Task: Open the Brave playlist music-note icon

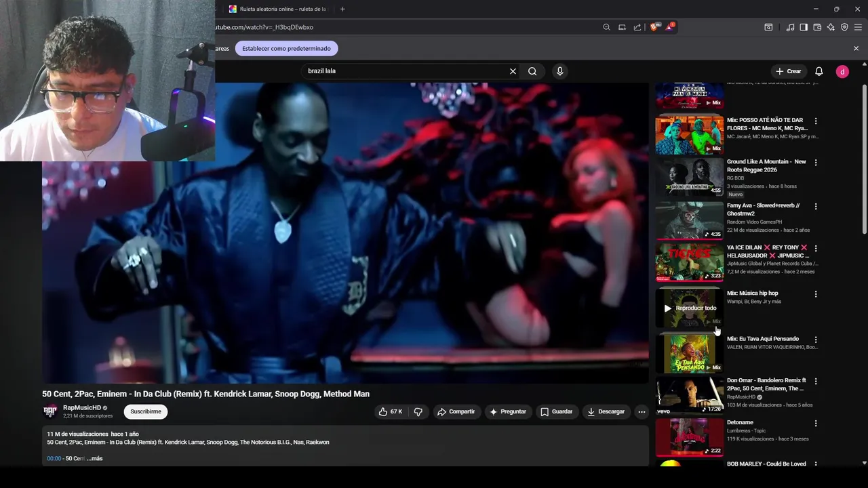Action: point(790,27)
